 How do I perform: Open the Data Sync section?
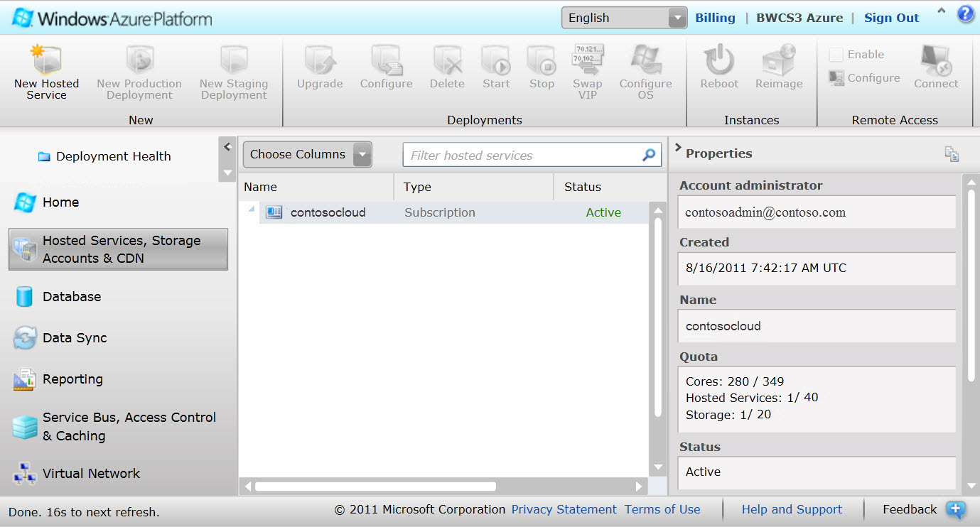coord(60,338)
